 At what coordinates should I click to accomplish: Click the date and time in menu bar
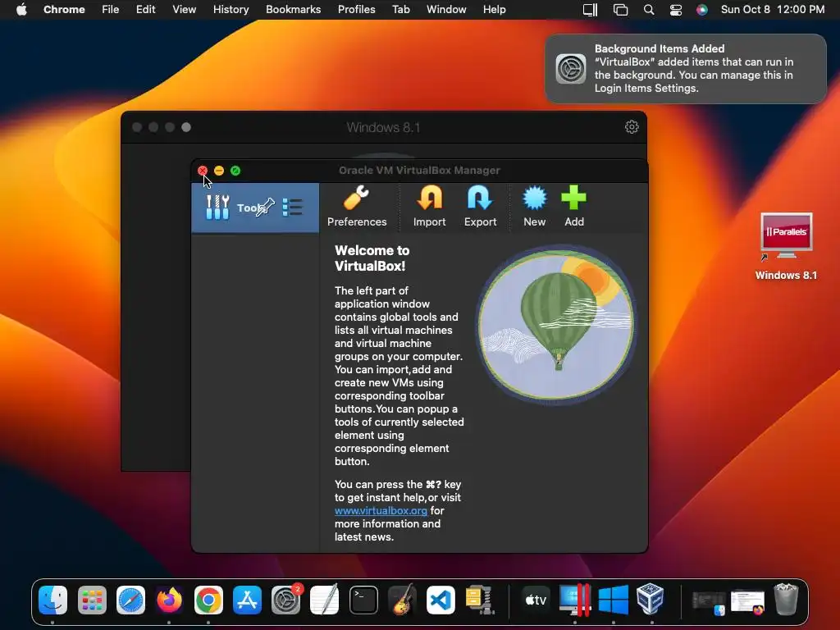pyautogui.click(x=773, y=10)
